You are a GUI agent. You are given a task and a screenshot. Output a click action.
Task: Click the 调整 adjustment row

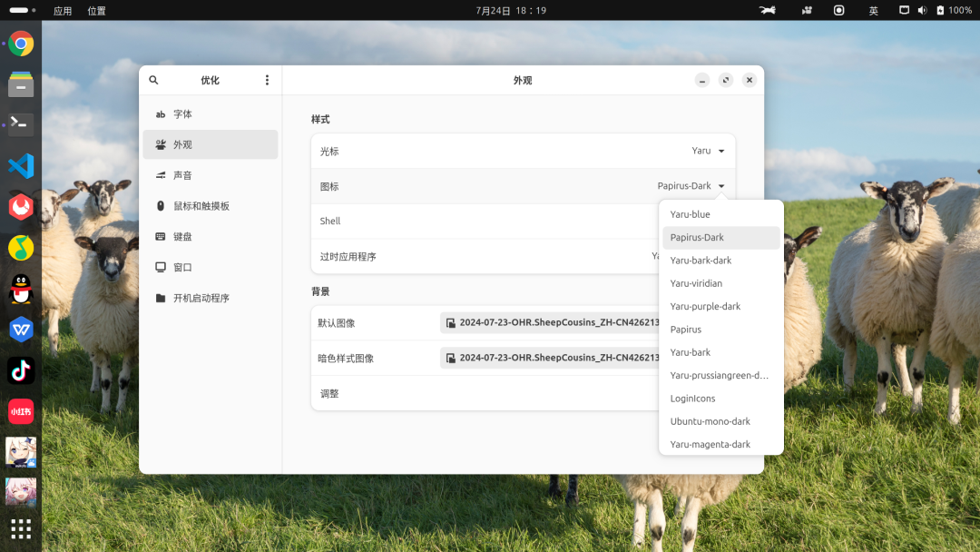coord(485,393)
